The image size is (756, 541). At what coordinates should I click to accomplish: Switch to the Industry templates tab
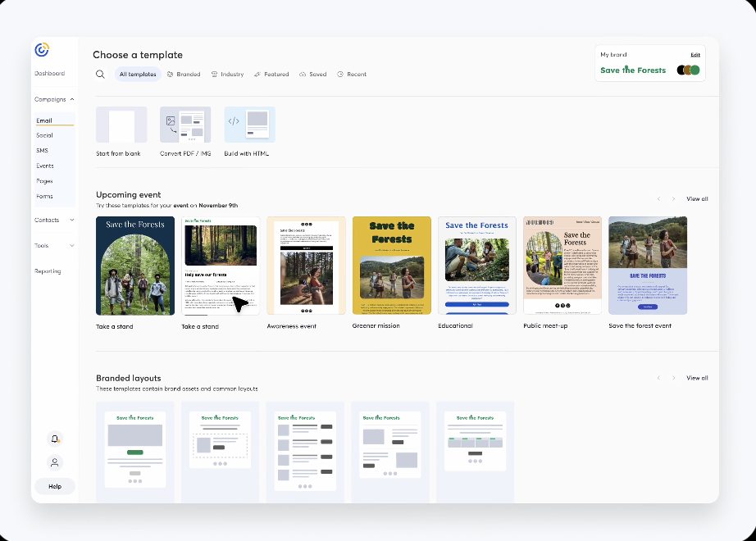coord(227,75)
